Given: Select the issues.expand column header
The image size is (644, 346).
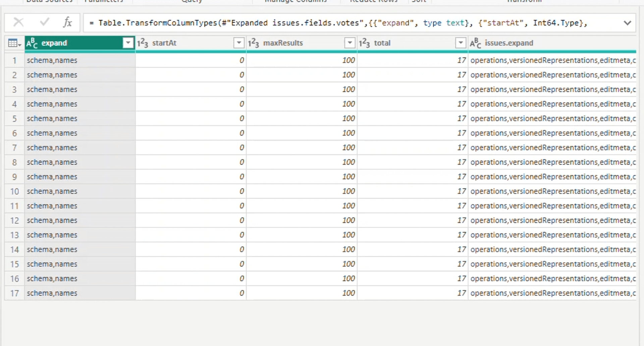Looking at the screenshot, I should point(509,43).
